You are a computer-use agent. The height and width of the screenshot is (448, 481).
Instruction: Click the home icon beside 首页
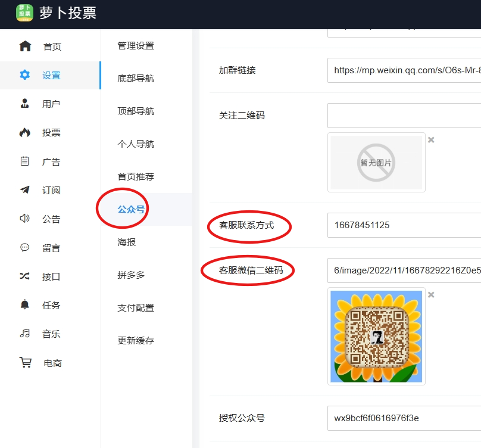coord(25,46)
